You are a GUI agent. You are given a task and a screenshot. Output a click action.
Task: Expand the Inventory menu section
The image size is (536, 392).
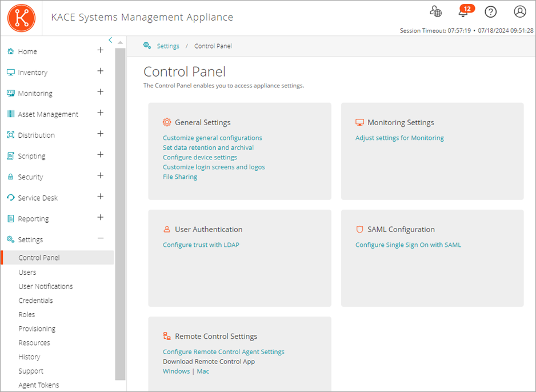click(x=101, y=71)
